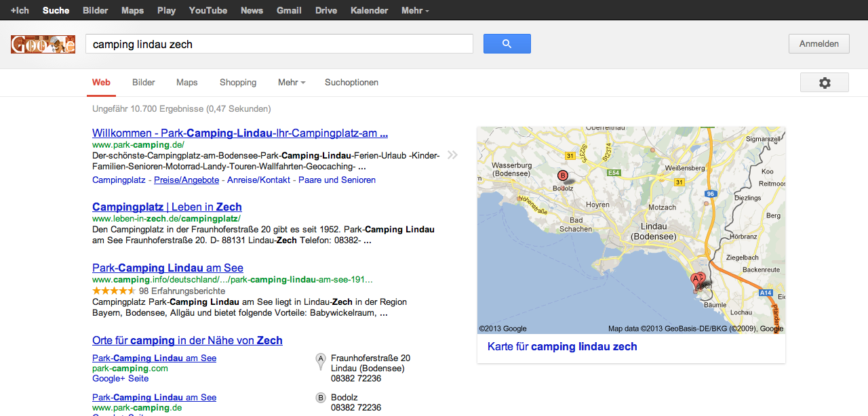Switch to the Bilder search tab

(144, 83)
